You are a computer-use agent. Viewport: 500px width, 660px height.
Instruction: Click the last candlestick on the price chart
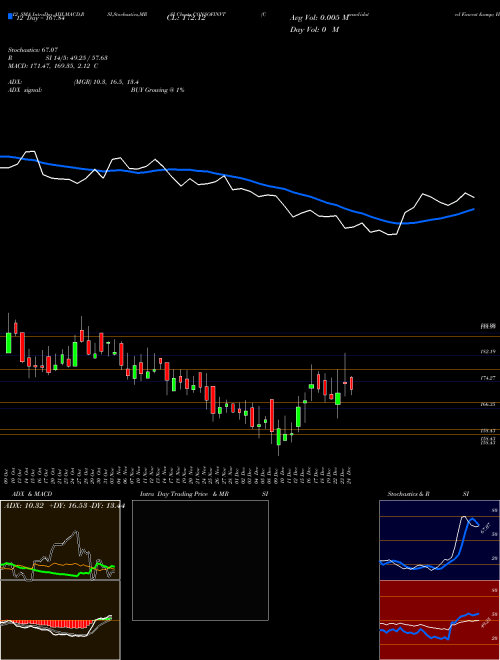(x=351, y=384)
